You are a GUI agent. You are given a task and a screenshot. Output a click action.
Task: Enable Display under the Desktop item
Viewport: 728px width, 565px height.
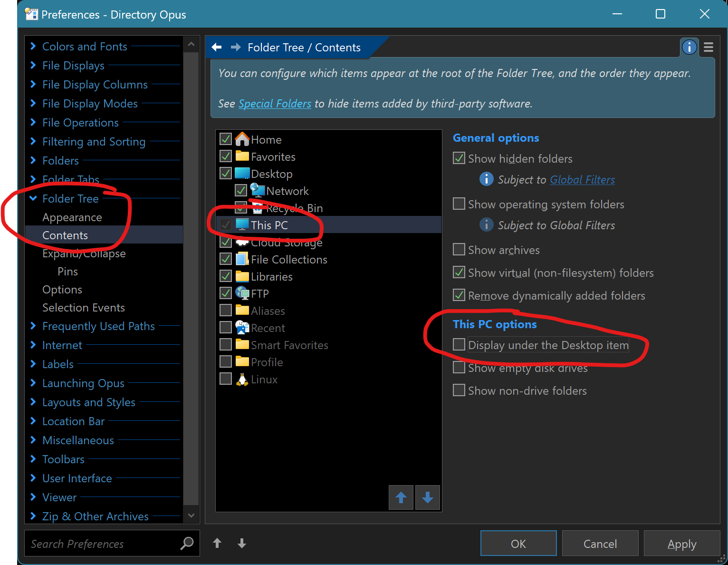459,344
